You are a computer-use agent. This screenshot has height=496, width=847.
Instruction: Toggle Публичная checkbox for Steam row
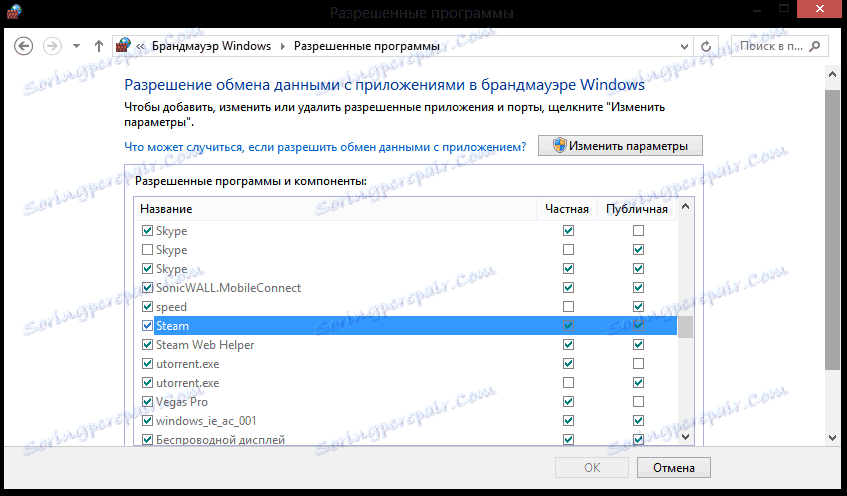(x=638, y=325)
